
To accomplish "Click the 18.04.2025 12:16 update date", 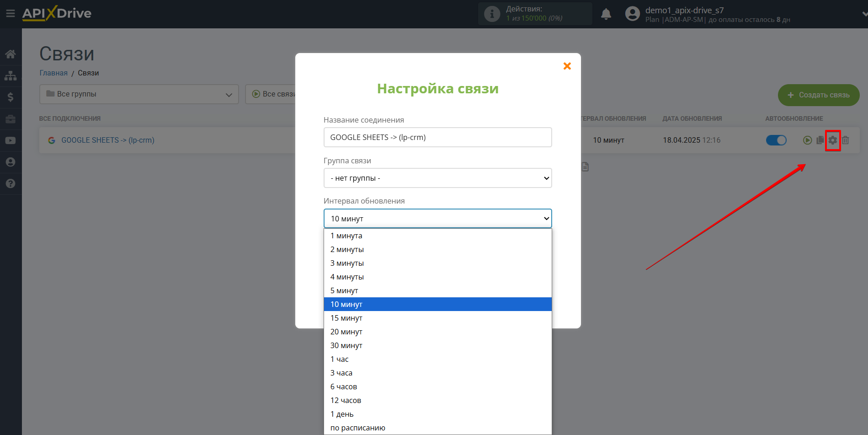I will [692, 140].
